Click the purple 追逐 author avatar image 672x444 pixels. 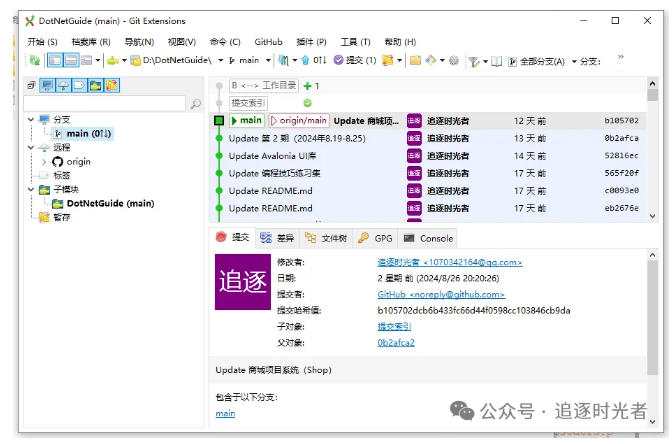point(243,282)
